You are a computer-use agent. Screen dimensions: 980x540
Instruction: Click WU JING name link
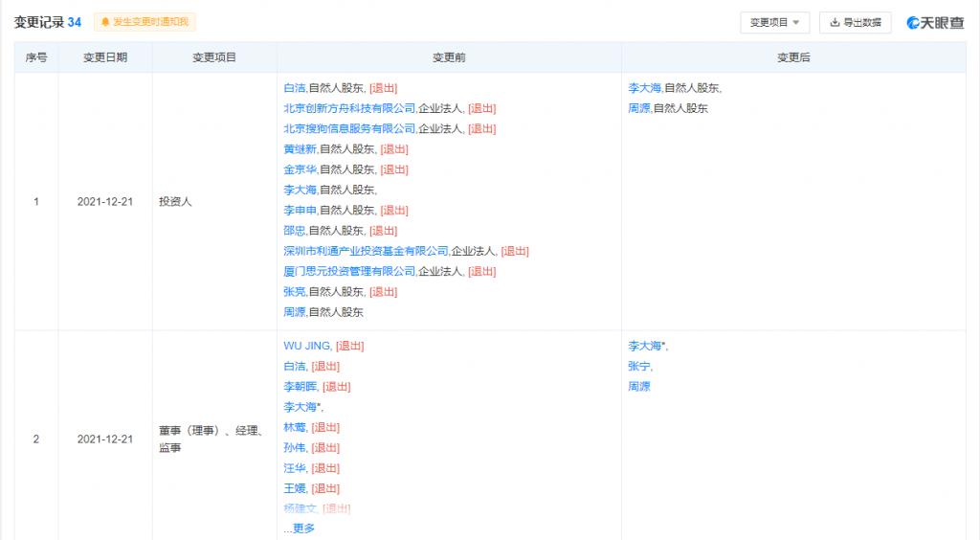306,346
